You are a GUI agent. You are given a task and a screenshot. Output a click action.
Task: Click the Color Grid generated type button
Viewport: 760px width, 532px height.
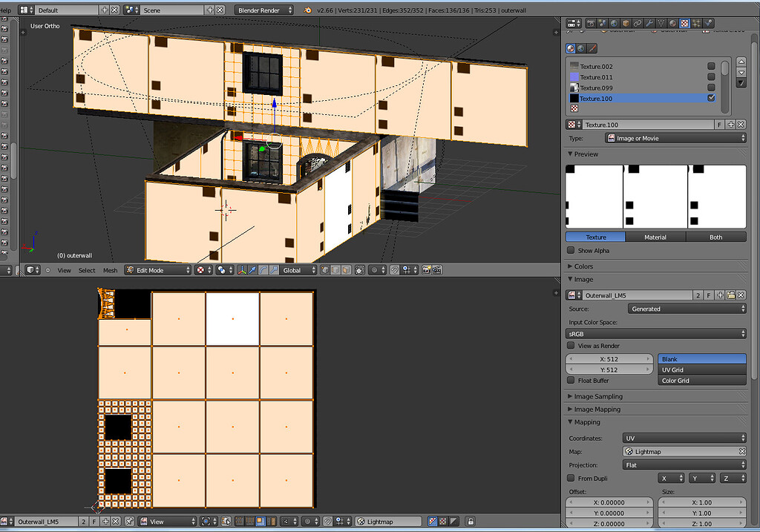click(701, 380)
